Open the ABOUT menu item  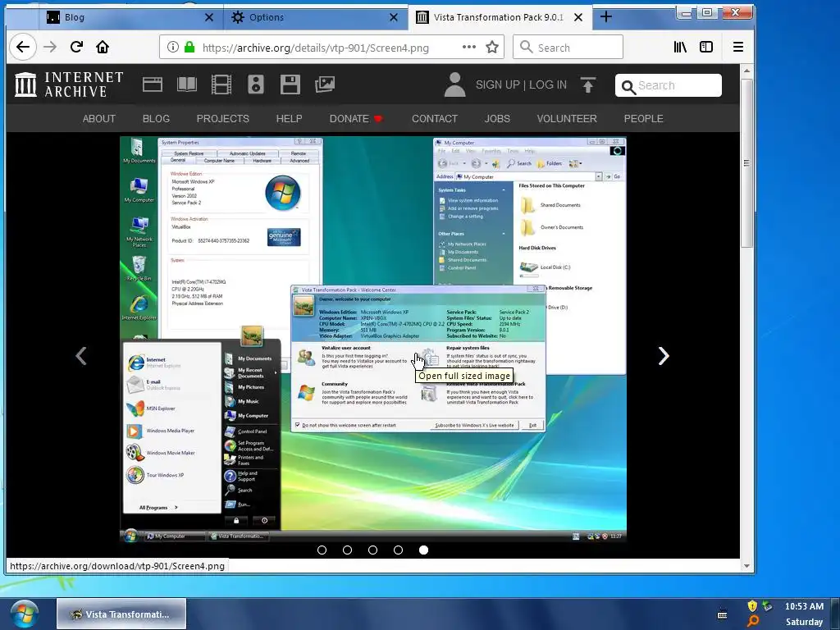pyautogui.click(x=98, y=118)
